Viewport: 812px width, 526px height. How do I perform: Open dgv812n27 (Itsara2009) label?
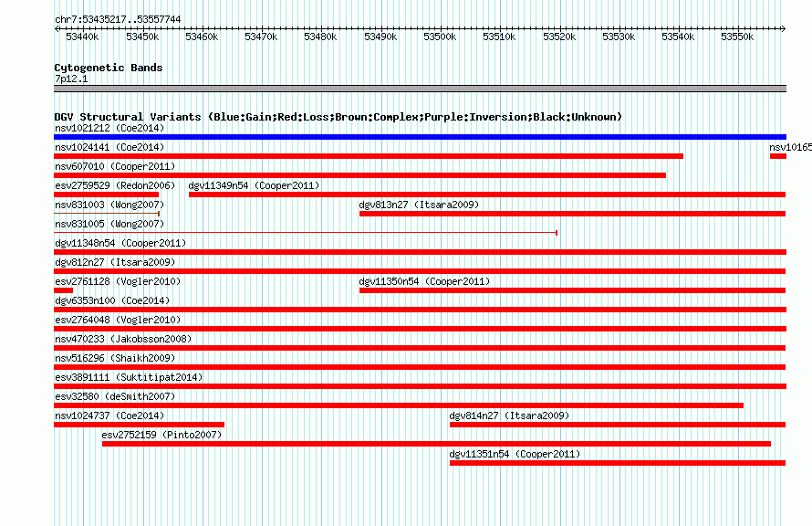point(115,262)
